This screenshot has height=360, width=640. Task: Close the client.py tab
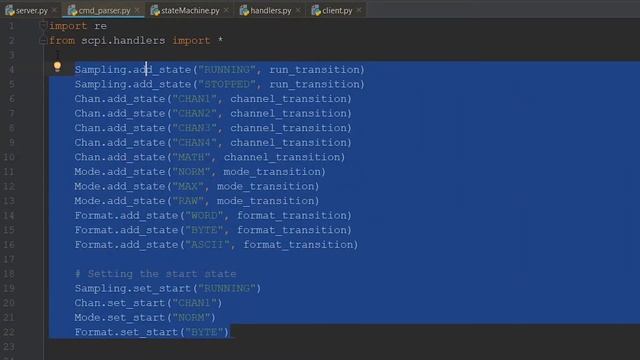pyautogui.click(x=359, y=10)
